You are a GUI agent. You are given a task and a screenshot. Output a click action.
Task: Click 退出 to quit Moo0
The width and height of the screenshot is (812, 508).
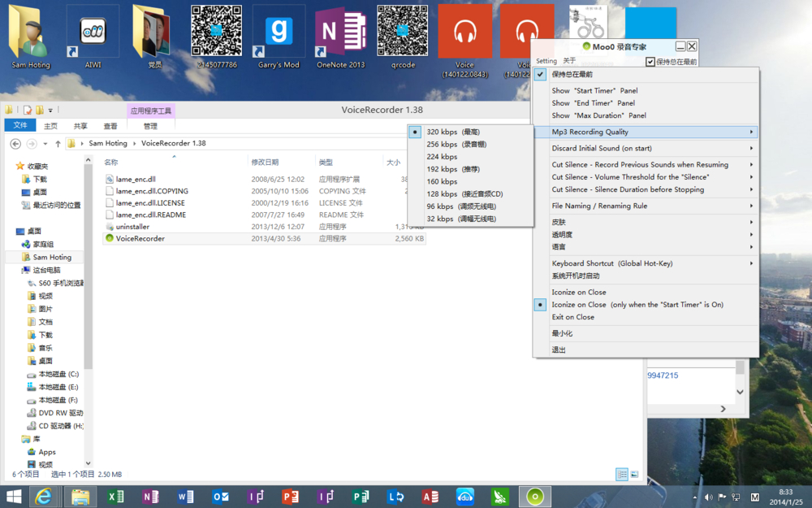tap(646, 350)
